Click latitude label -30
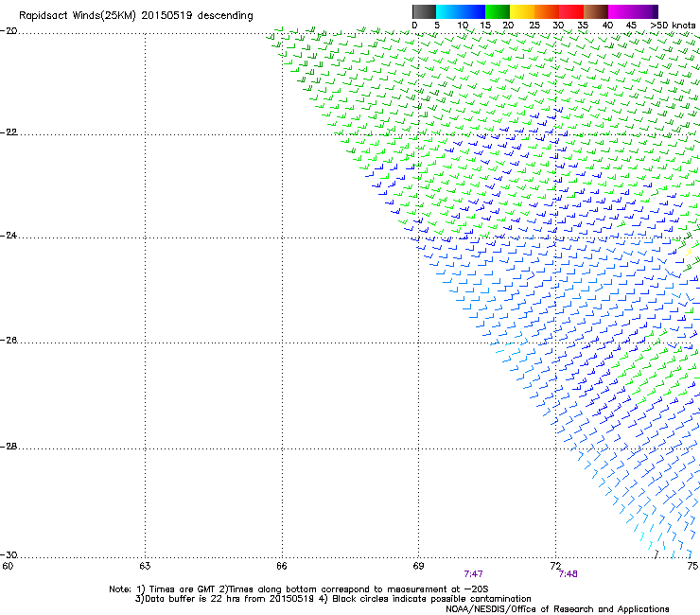Viewport: 700px width, 615px height. tap(9, 554)
